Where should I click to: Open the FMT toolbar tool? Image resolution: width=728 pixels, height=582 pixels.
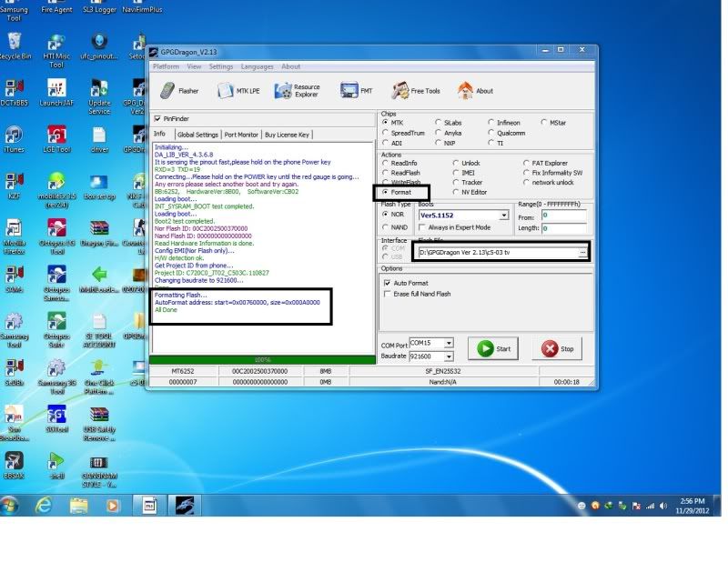click(356, 91)
